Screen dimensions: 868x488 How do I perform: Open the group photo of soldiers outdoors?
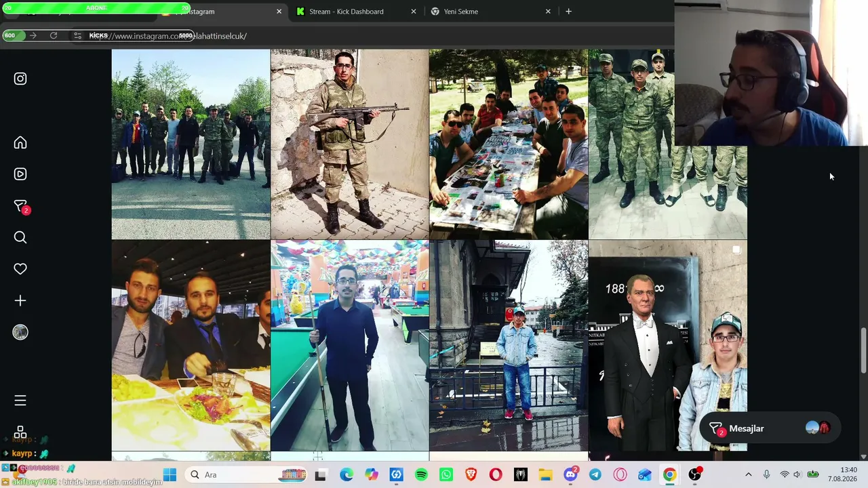191,144
